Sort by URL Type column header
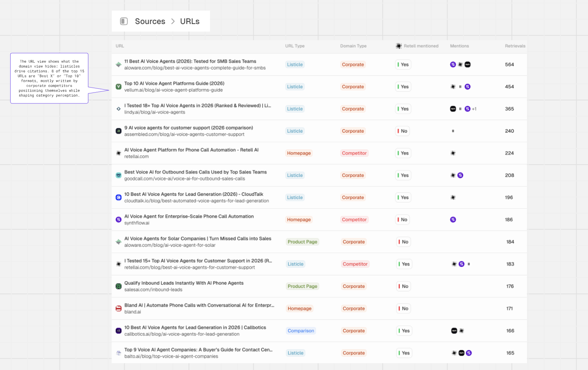The image size is (588, 370). (x=295, y=46)
